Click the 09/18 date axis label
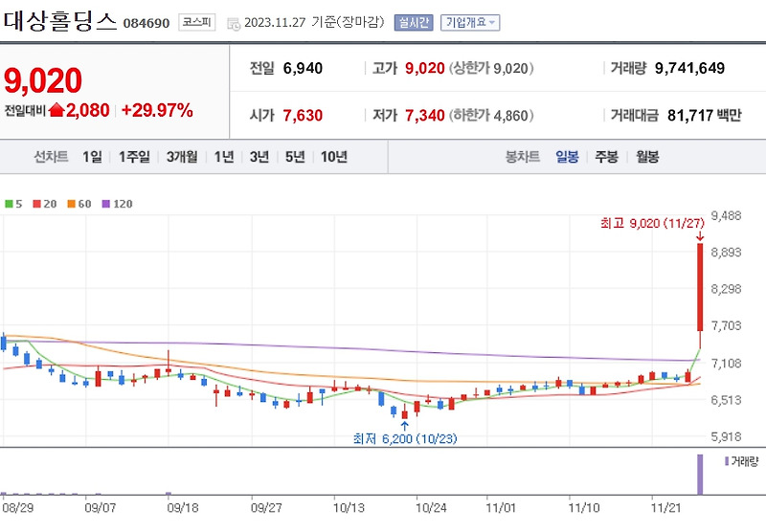This screenshot has width=766, height=532. [x=183, y=508]
